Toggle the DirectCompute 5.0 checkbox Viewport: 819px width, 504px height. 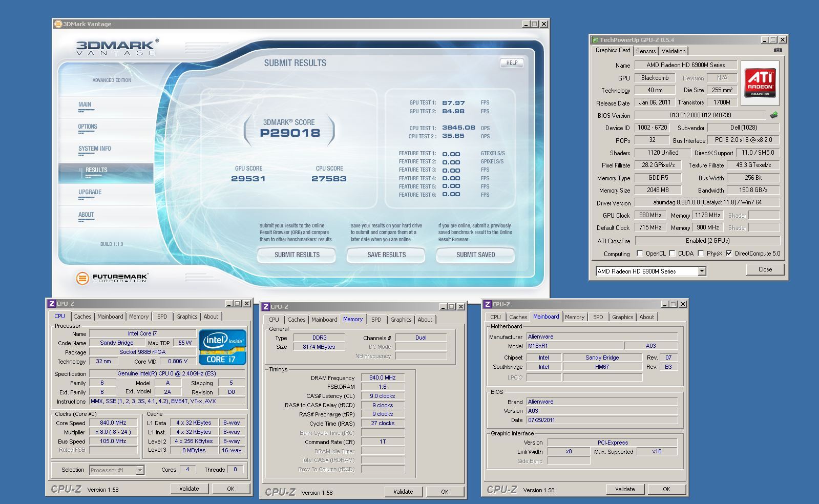729,254
